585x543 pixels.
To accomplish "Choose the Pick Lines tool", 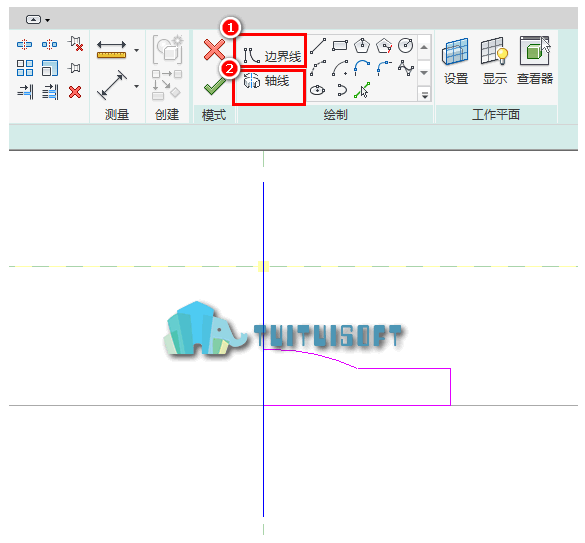I will click(x=362, y=90).
